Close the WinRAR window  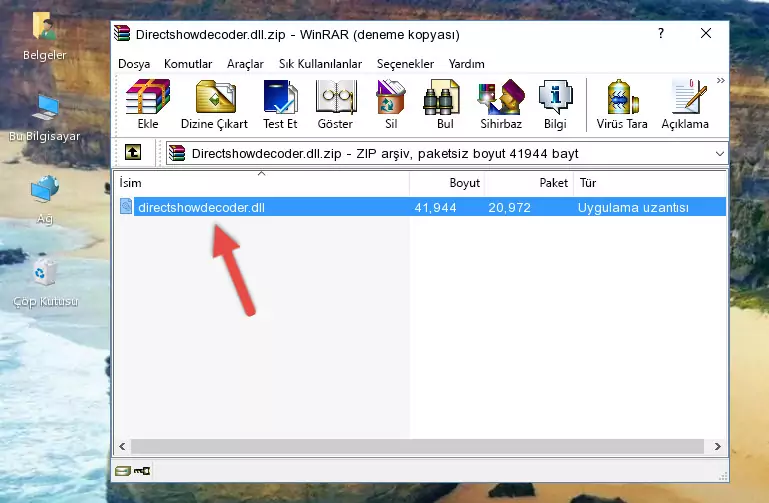(x=706, y=33)
